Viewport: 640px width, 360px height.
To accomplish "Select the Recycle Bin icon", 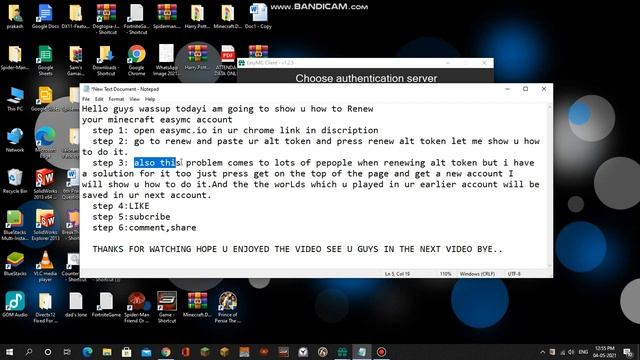I will (15, 182).
